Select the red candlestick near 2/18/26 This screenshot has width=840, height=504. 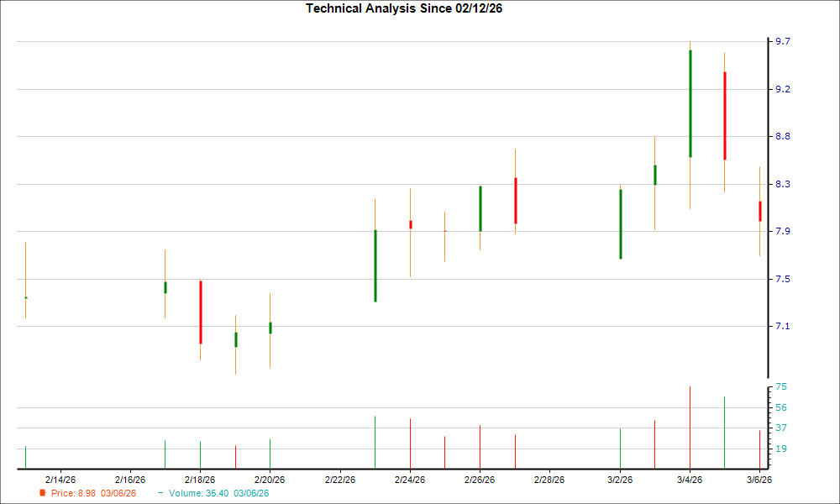[201, 311]
